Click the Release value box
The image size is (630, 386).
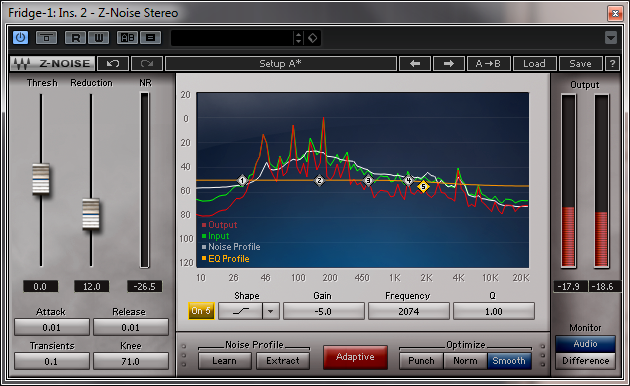tap(131, 327)
